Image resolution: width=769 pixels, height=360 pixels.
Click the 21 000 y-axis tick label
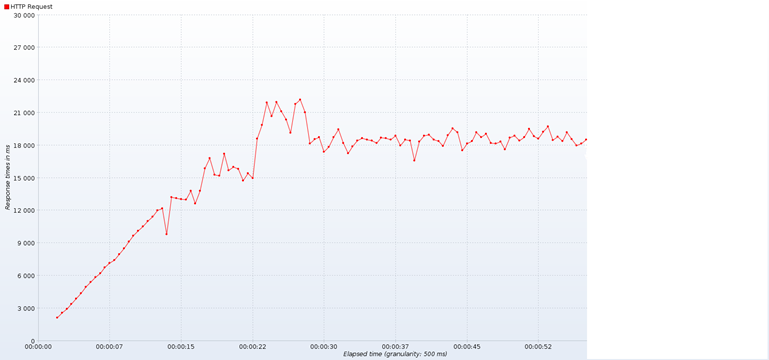[24, 113]
